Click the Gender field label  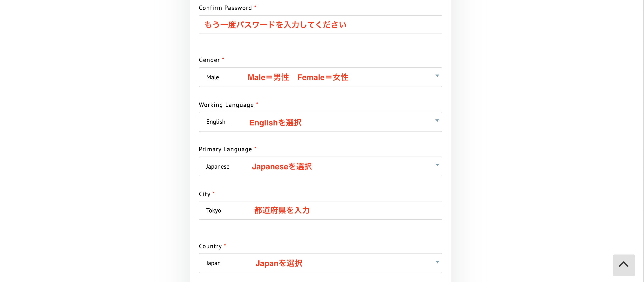point(209,60)
